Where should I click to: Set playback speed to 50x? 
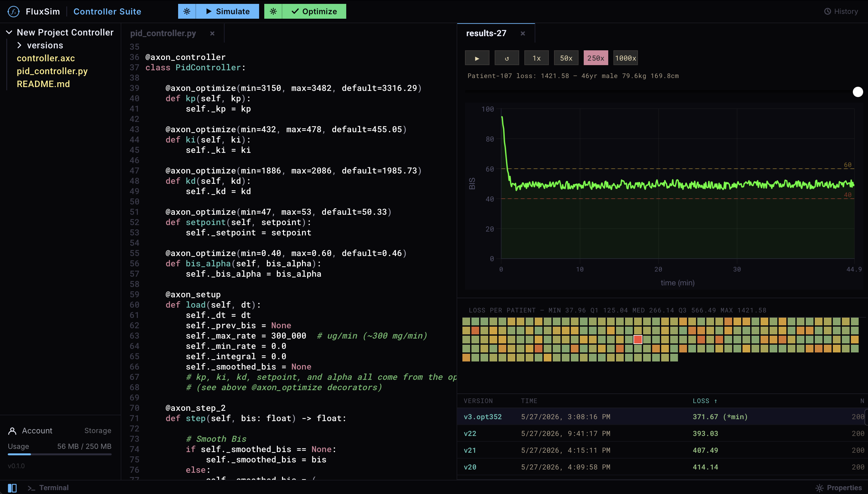click(566, 58)
